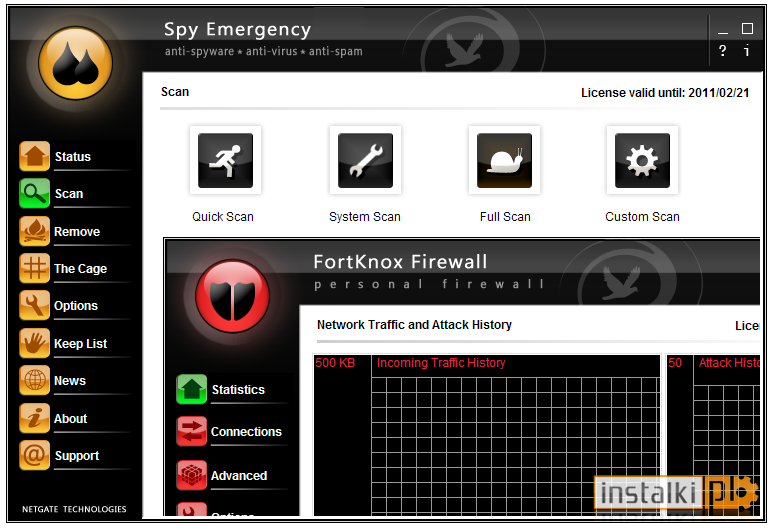771x530 pixels.
Task: Click the Remove flame icon
Action: (34, 231)
